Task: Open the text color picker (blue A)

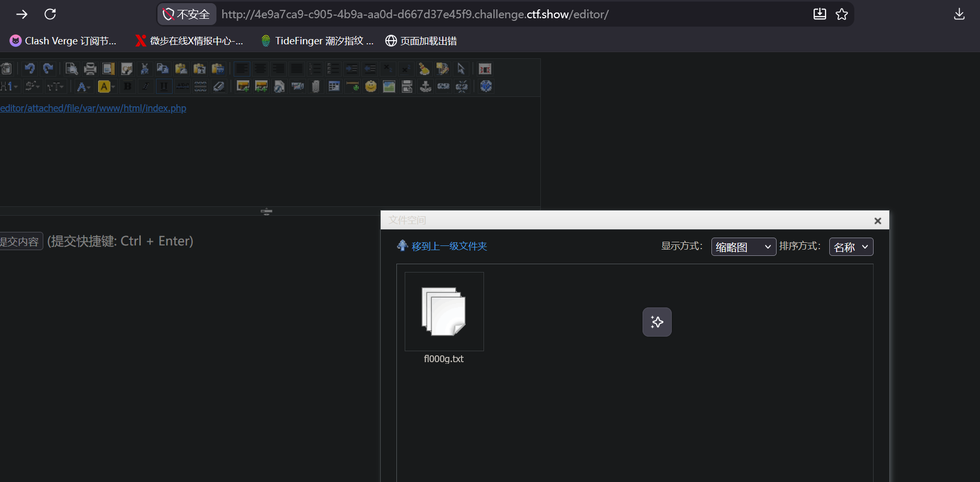Action: (83, 86)
